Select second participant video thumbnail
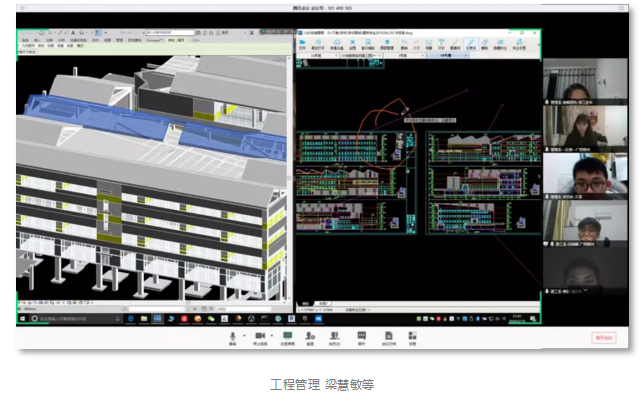644x405 pixels. (x=585, y=129)
